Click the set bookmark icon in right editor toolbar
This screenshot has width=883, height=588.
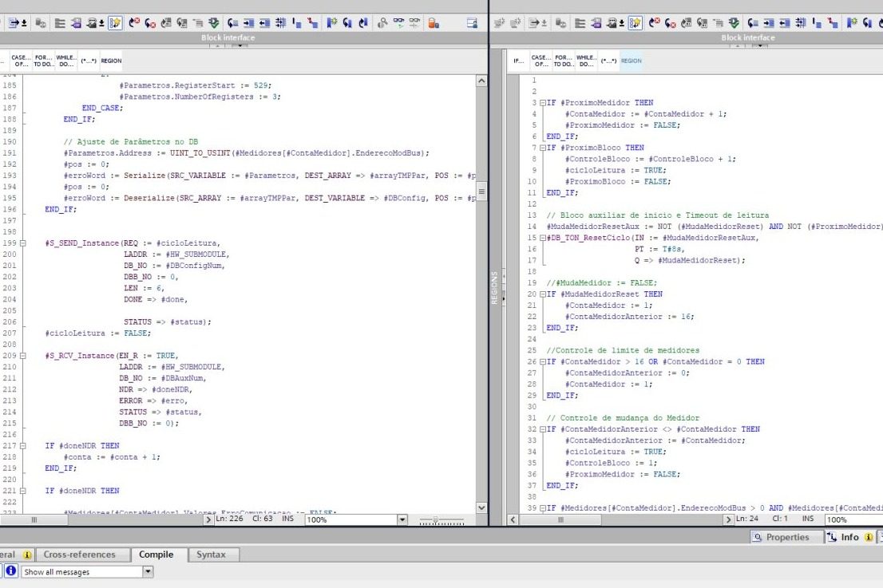[852, 23]
